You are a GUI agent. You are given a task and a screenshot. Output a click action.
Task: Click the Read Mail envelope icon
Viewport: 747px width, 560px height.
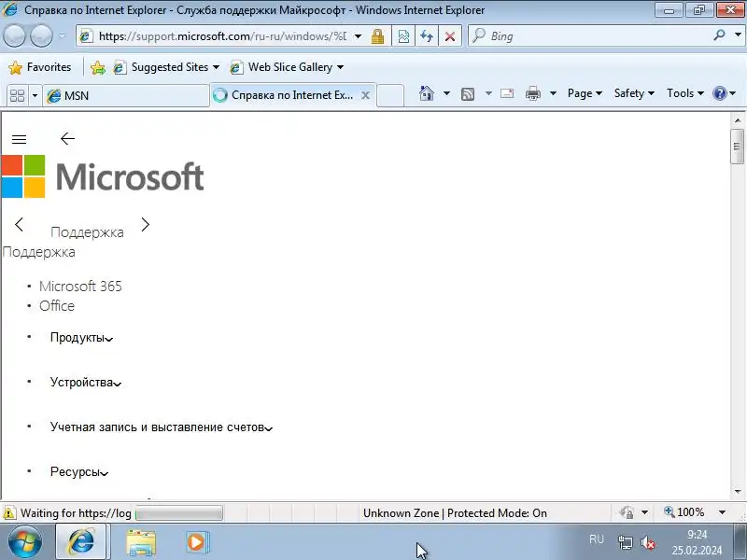pos(507,93)
